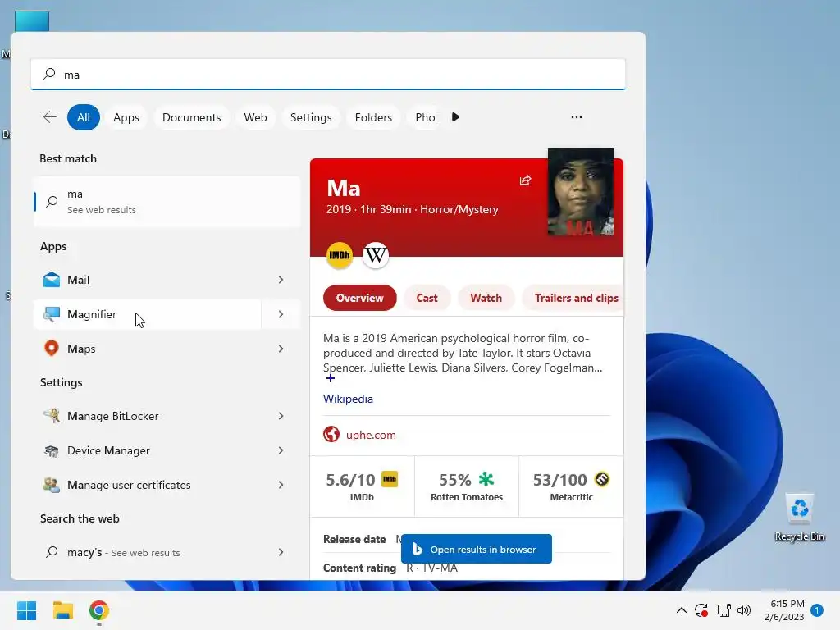Viewport: 840px width, 630px height.
Task: Select the All search filter
Action: click(84, 117)
